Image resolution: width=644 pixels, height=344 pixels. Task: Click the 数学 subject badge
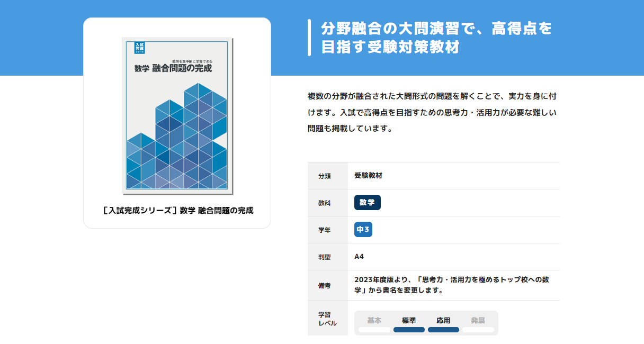(367, 202)
